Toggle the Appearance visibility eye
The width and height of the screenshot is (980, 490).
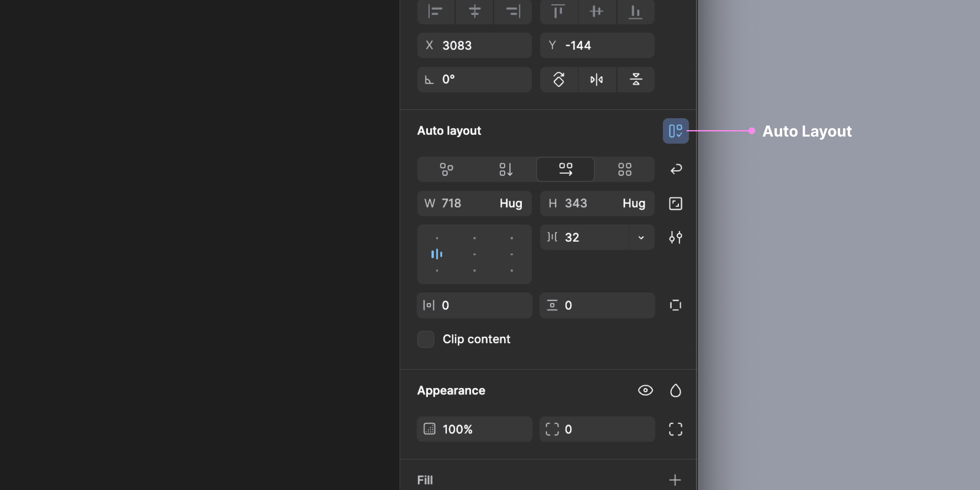click(x=645, y=390)
